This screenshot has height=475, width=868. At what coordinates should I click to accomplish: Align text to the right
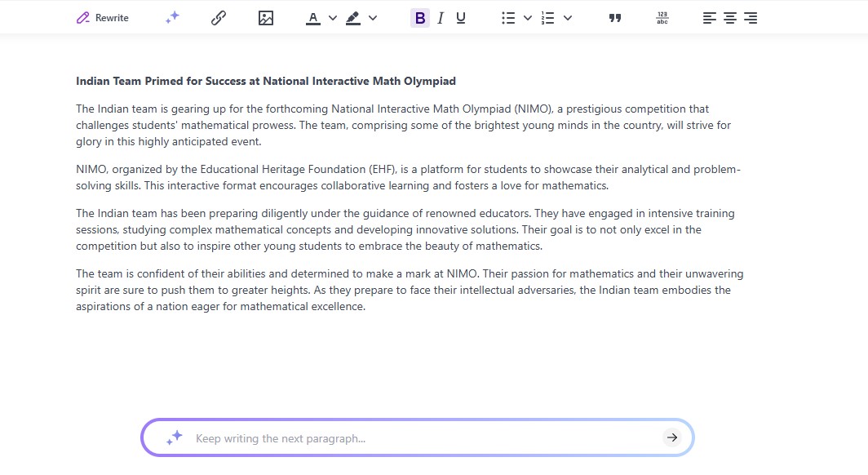pos(750,17)
